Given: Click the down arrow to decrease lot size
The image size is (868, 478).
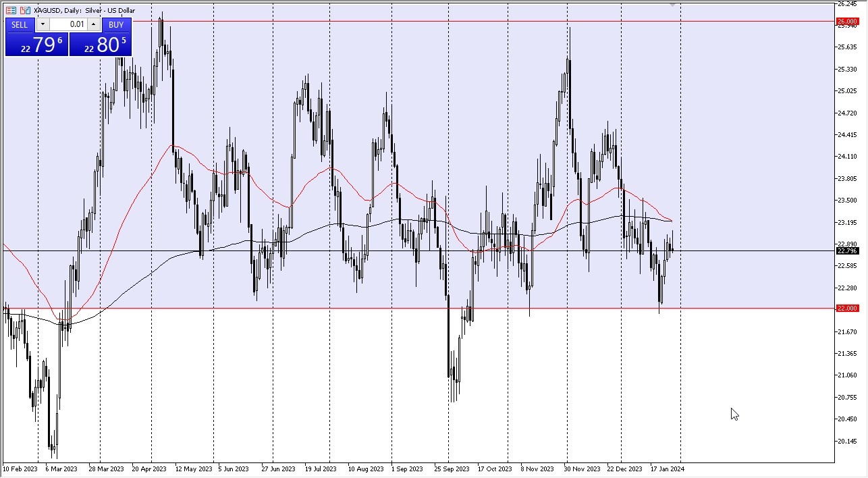Looking at the screenshot, I should click(43, 24).
